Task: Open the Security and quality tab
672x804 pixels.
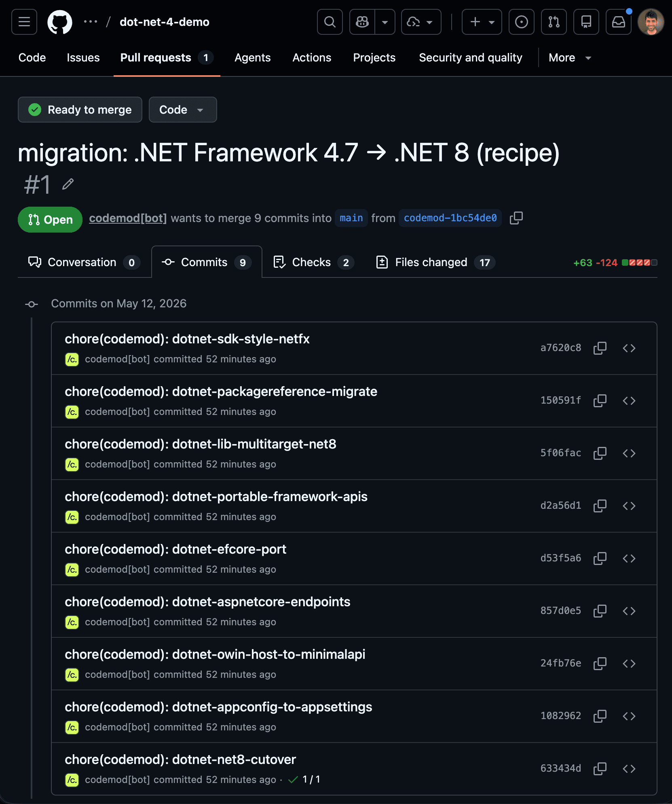Action: point(471,58)
